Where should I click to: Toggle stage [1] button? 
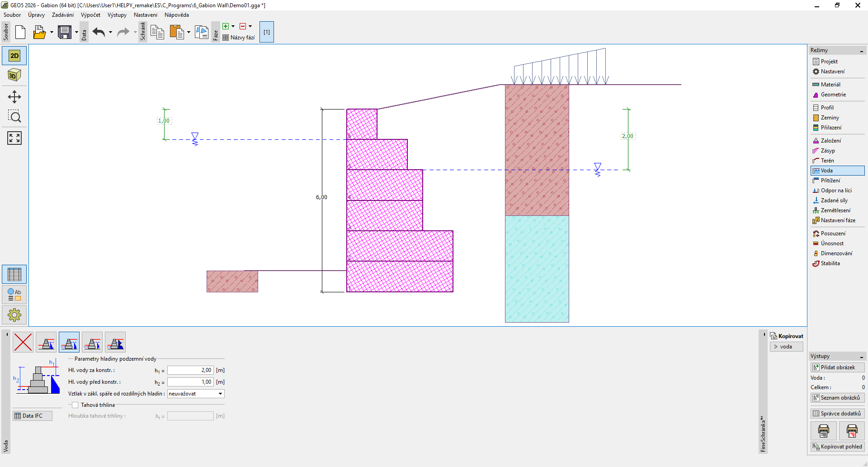(x=267, y=32)
